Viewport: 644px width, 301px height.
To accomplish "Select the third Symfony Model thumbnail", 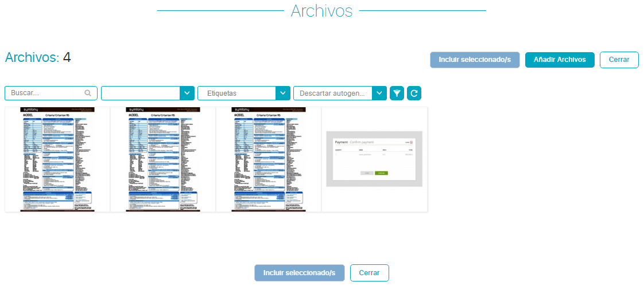I will (269, 159).
